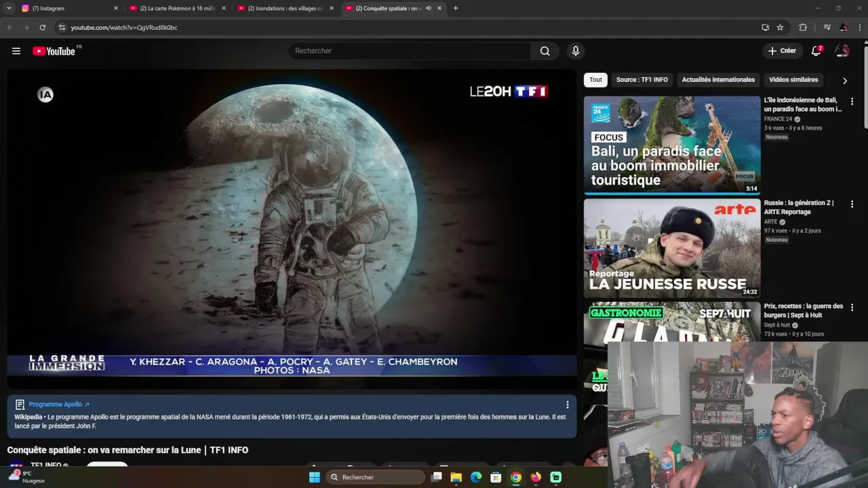Close the La carte Pokémon tab
The image size is (868, 488).
click(x=224, y=8)
